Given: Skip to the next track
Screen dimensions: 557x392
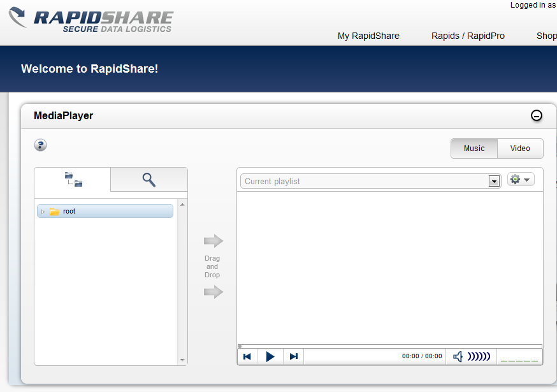Looking at the screenshot, I should (x=293, y=356).
